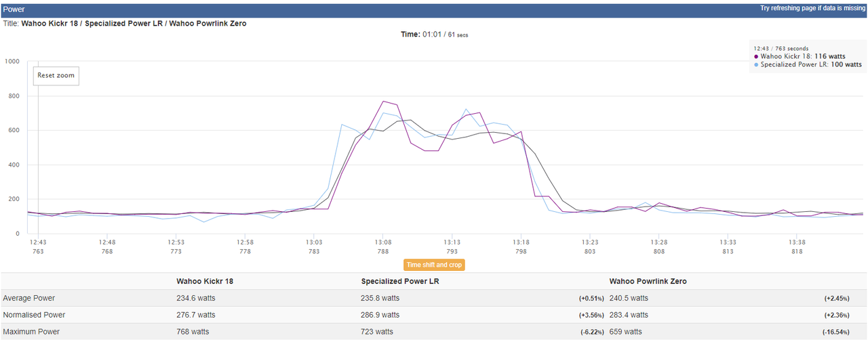This screenshot has width=868, height=344.
Task: Click the purple Wahoo Kickr 18 legend dot
Action: pos(756,57)
